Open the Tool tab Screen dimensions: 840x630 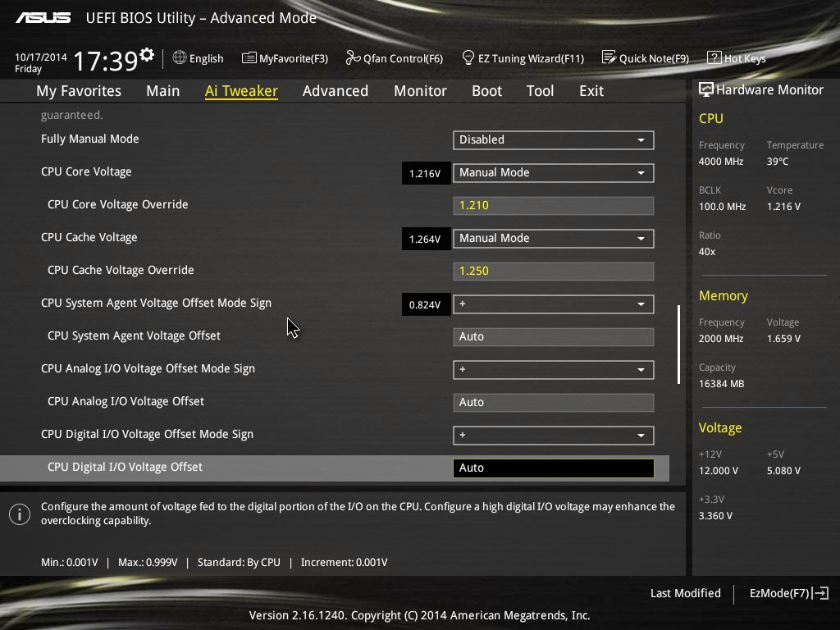[540, 90]
